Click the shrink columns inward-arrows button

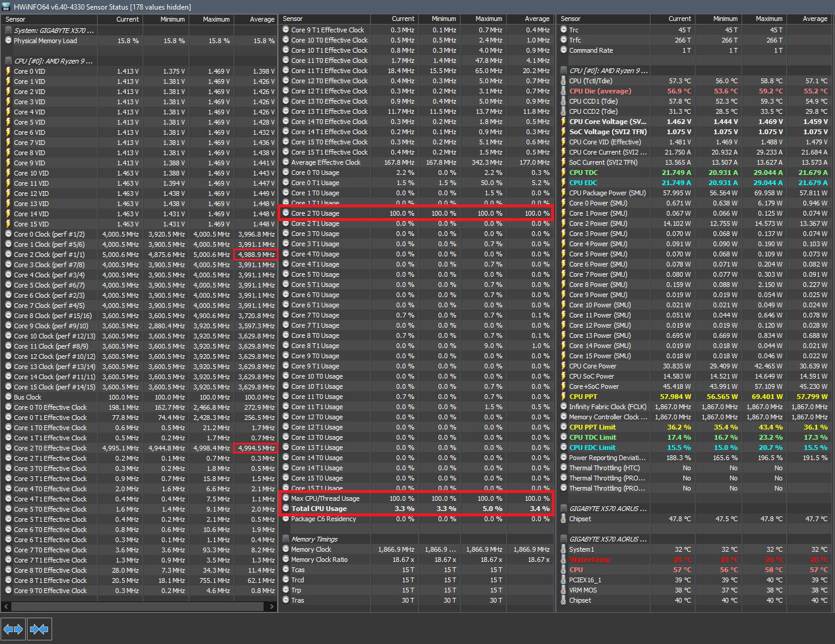click(x=39, y=629)
